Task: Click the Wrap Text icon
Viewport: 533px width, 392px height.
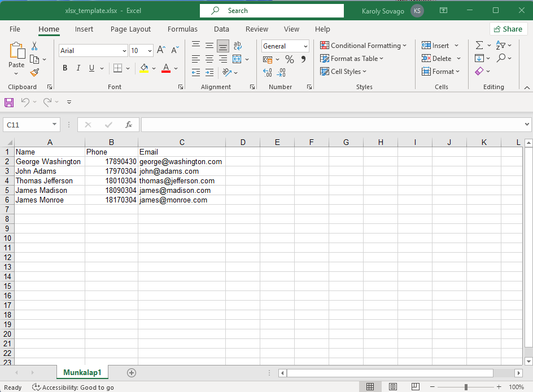Action: click(x=237, y=45)
